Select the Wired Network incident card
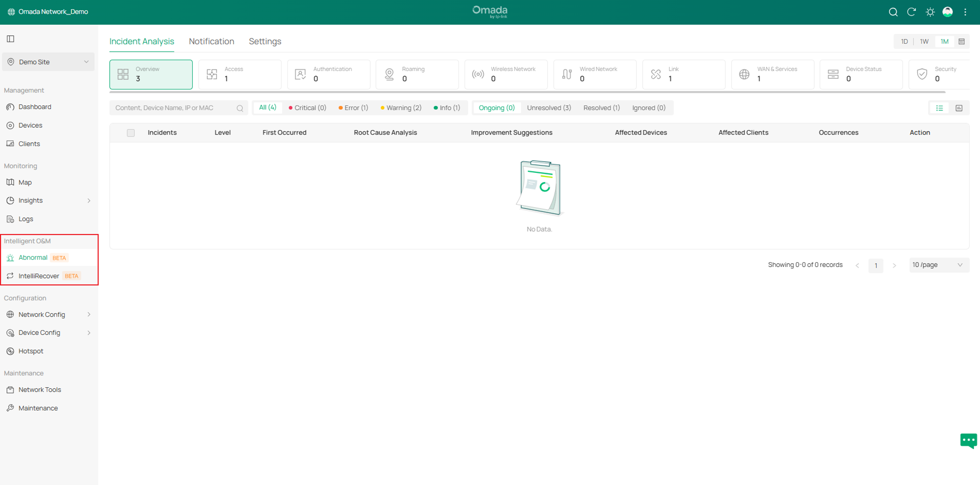This screenshot has height=485, width=980. point(595,74)
